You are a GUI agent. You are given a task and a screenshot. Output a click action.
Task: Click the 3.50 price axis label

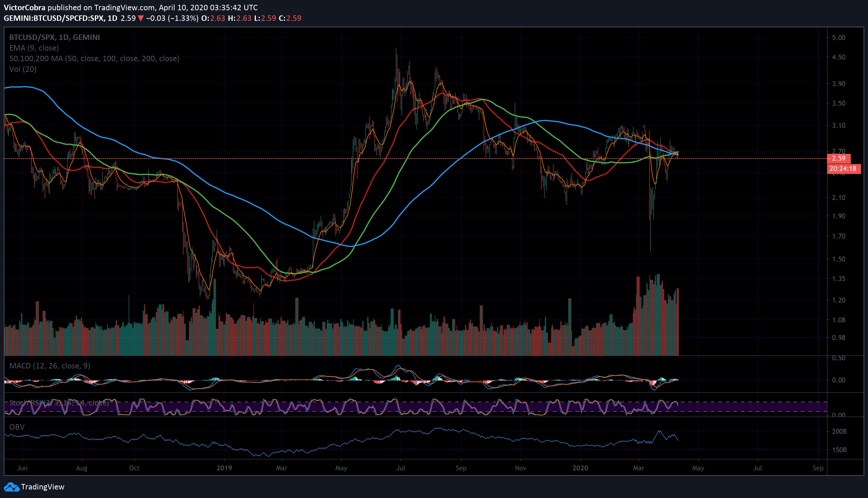(x=839, y=103)
